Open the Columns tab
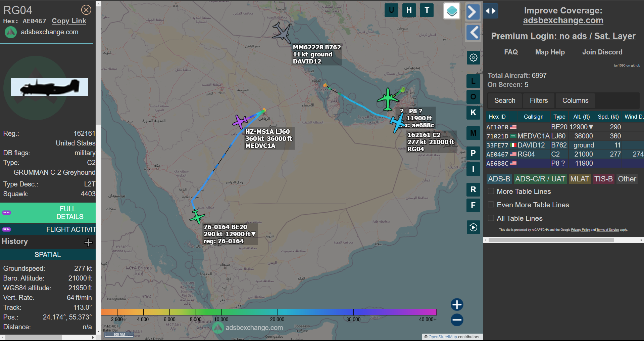The width and height of the screenshot is (644, 341). [575, 100]
